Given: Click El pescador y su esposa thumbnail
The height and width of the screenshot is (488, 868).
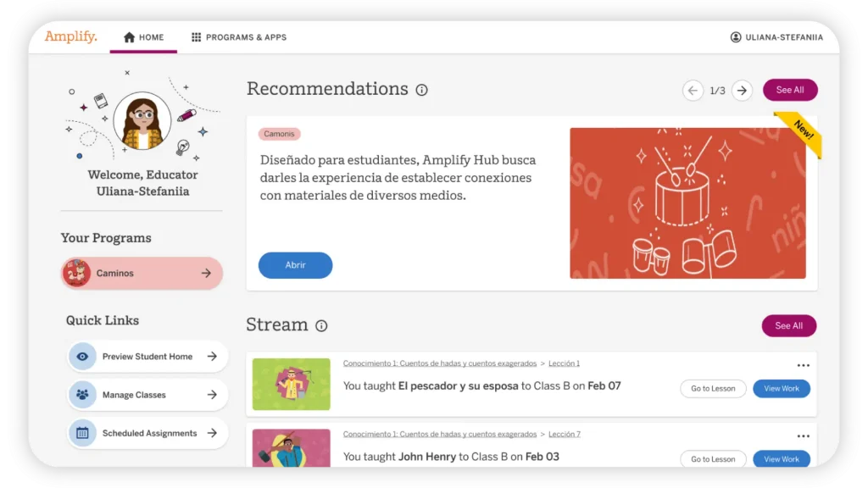Looking at the screenshot, I should point(292,384).
